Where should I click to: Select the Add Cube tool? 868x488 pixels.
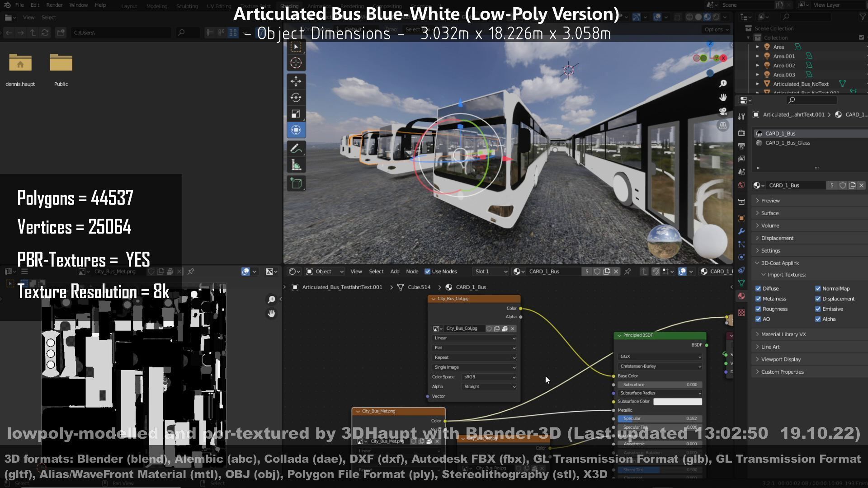[296, 183]
